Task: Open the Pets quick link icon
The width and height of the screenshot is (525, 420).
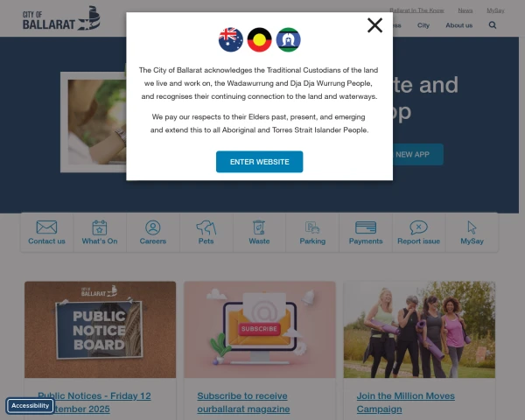Action: tap(206, 227)
